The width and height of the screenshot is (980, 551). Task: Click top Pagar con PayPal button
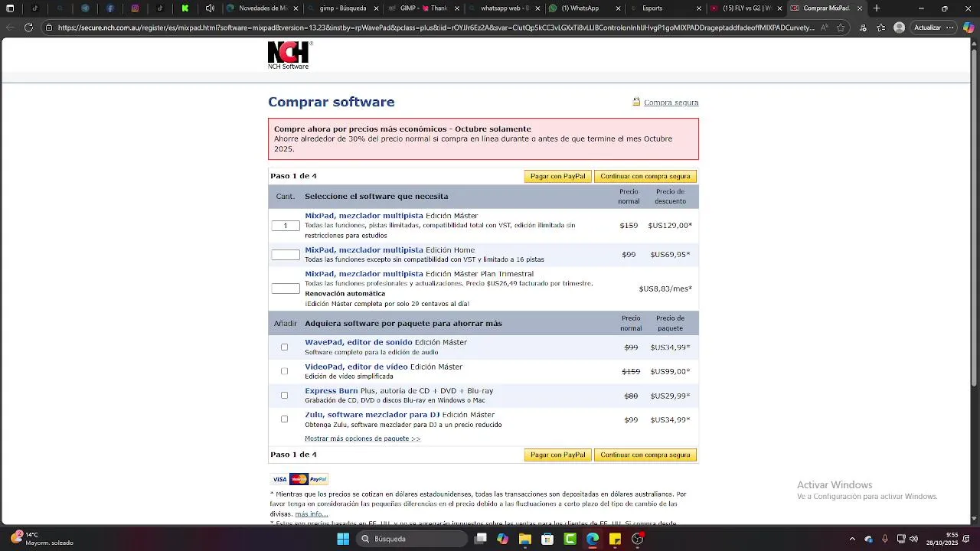558,176
